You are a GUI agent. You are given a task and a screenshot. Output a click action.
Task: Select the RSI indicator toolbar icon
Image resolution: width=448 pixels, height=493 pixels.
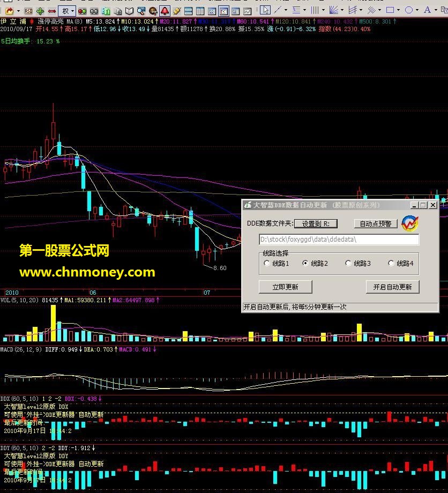[28, 11]
